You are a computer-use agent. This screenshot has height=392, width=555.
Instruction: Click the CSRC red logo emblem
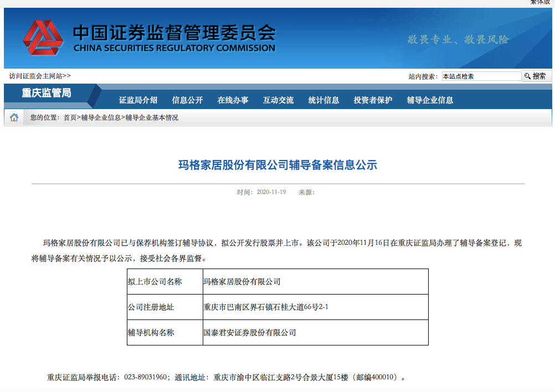click(43, 38)
